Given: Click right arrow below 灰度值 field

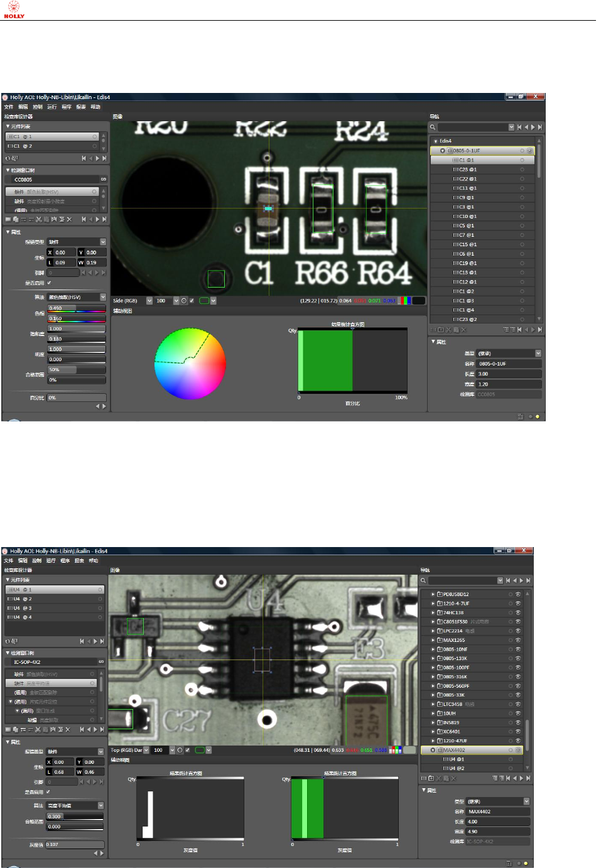Looking at the screenshot, I should 102,853.
